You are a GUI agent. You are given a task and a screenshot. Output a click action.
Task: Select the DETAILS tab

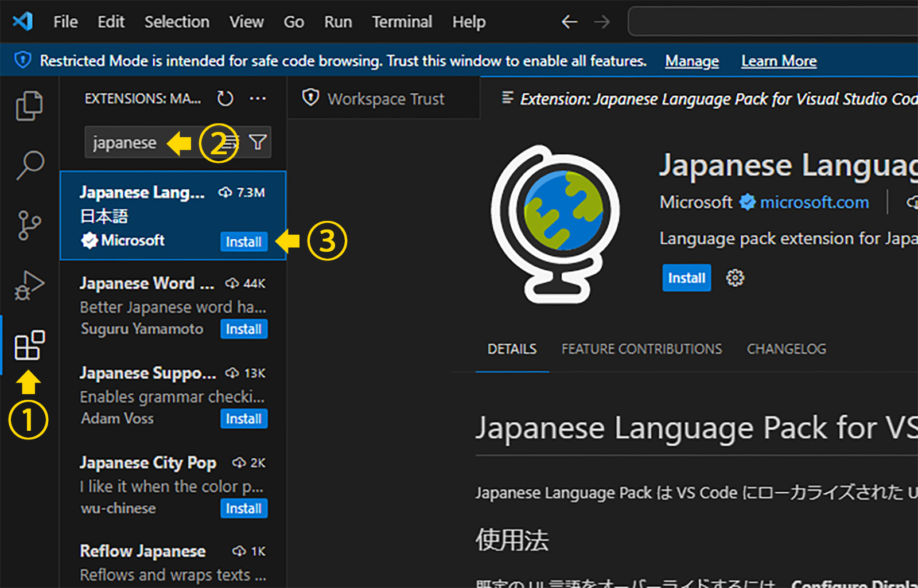pos(512,349)
